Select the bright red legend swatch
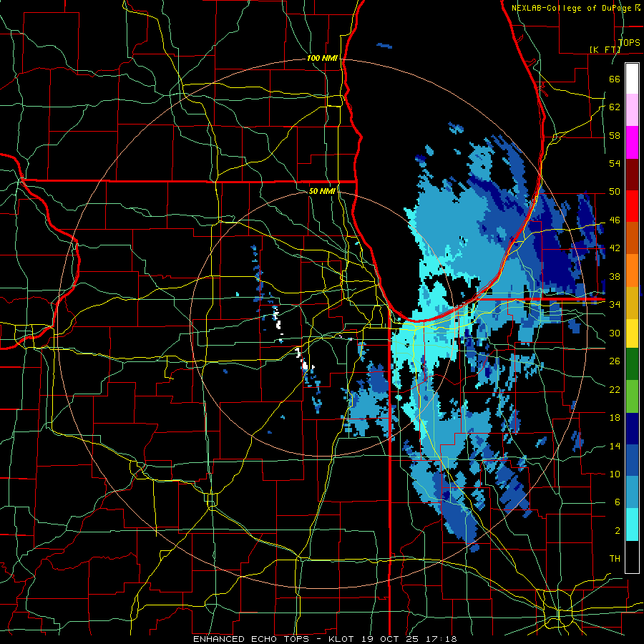Image resolution: width=644 pixels, height=644 pixels. (x=632, y=207)
